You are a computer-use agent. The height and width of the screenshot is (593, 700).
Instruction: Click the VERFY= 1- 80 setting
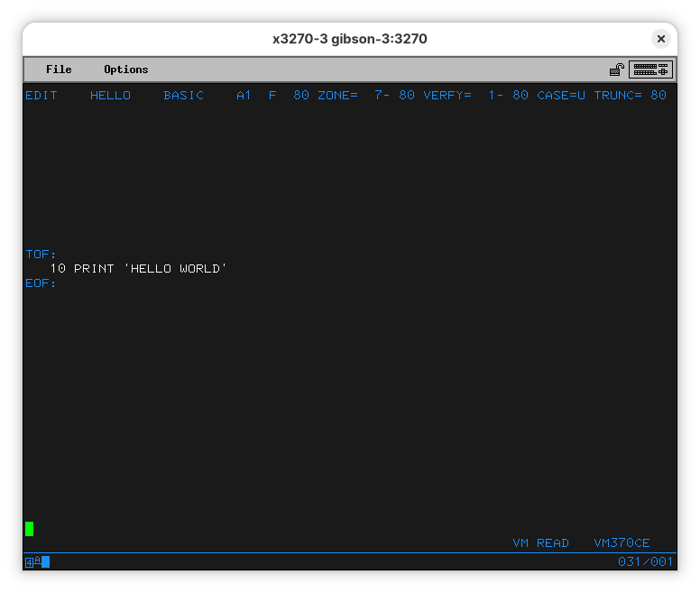[476, 96]
